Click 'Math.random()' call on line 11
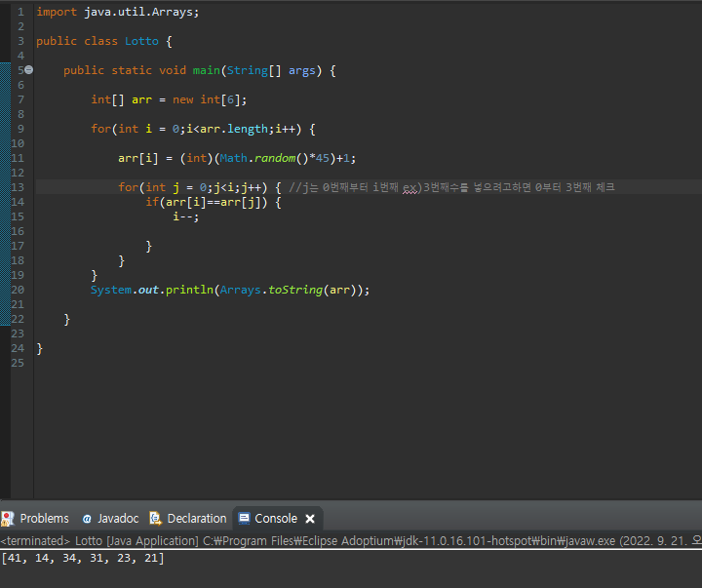Screen dimensions: 702x588 point(264,158)
